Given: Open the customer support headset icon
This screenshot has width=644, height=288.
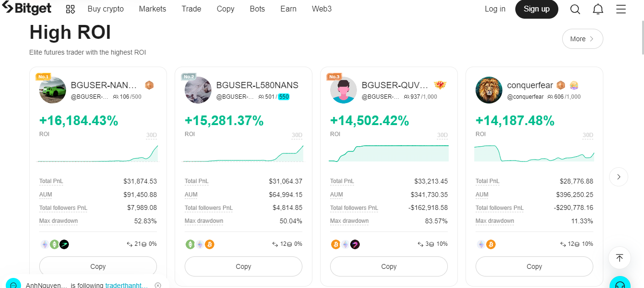Looking at the screenshot, I should click(620, 284).
